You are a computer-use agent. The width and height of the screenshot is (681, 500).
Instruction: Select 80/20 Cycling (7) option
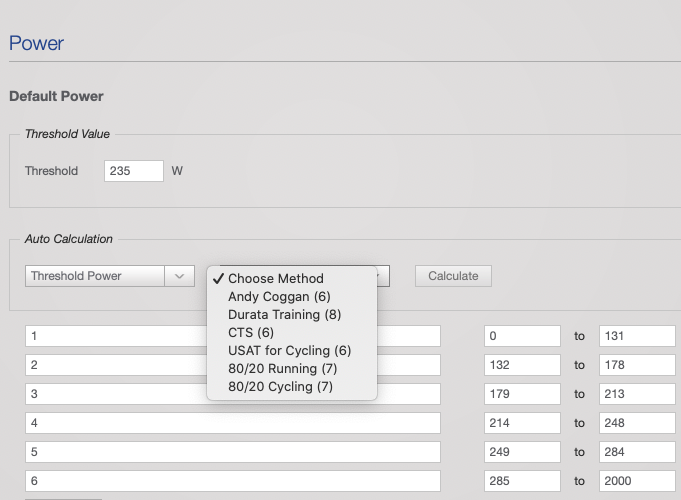pyautogui.click(x=280, y=387)
